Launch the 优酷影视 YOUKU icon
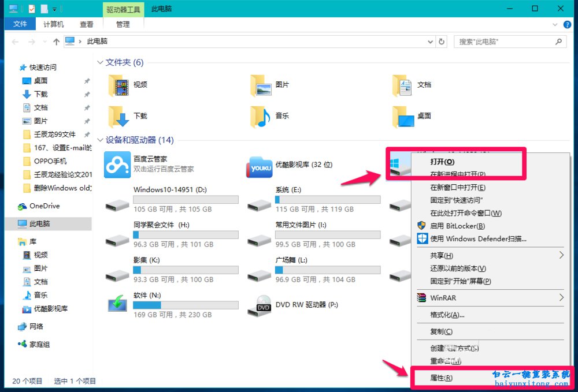Image resolution: width=578 pixels, height=392 pixels. [259, 165]
